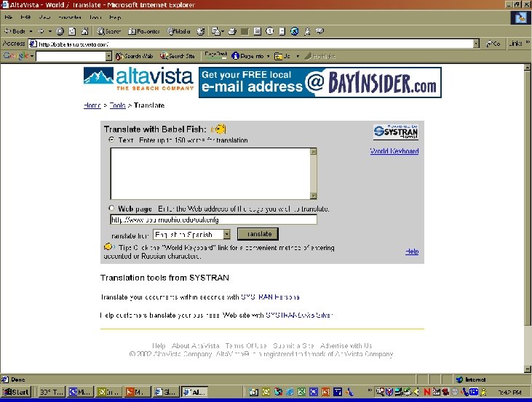Click the Highlight button on Google toolbar
This screenshot has width=532, height=402.
(x=320, y=56)
